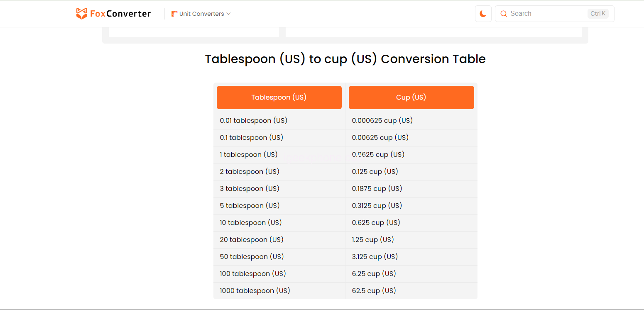Click the FoxConverter brand name text

[120, 14]
